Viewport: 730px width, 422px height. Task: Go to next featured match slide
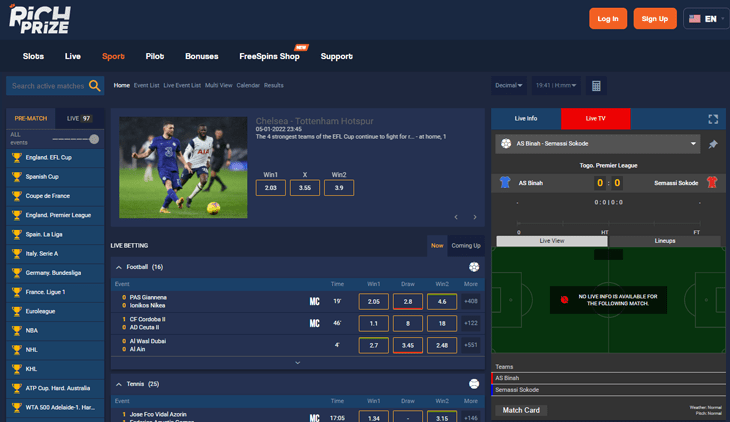(475, 217)
